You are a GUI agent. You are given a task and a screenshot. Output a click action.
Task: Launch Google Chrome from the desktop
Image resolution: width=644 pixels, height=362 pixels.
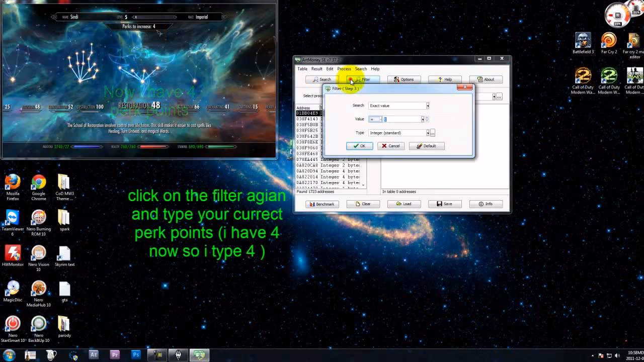[x=39, y=187]
